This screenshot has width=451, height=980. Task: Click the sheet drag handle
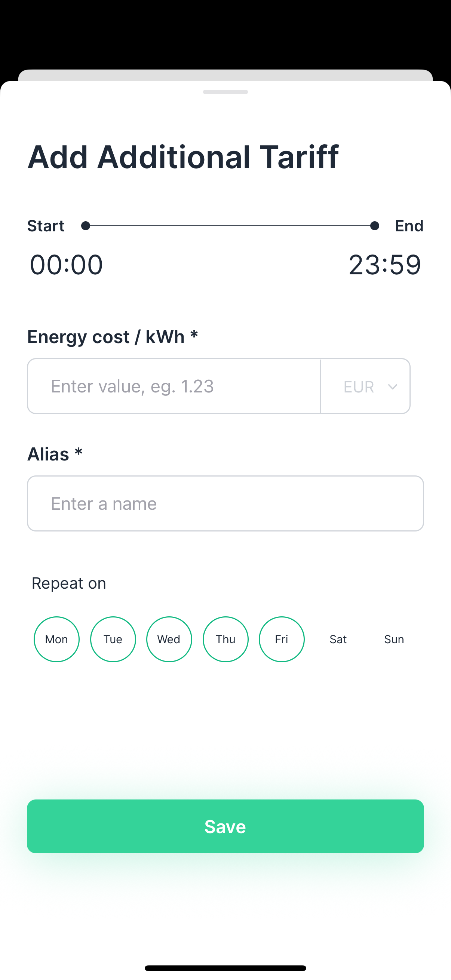(225, 92)
